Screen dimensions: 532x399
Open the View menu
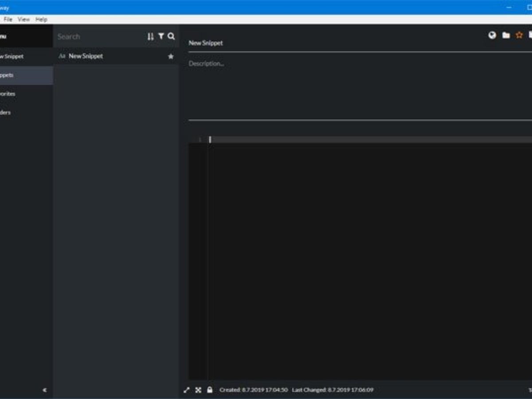point(23,20)
